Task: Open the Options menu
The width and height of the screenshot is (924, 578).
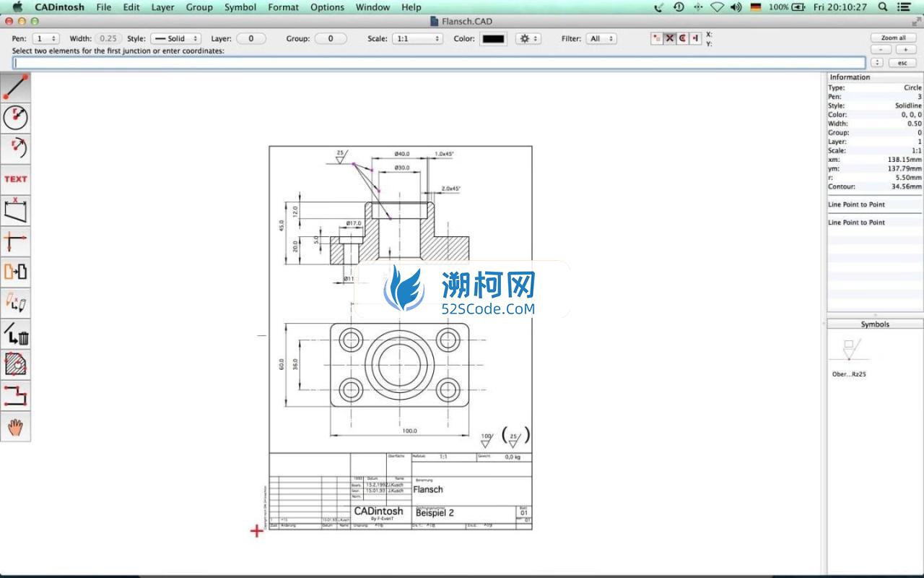Action: 327,7
